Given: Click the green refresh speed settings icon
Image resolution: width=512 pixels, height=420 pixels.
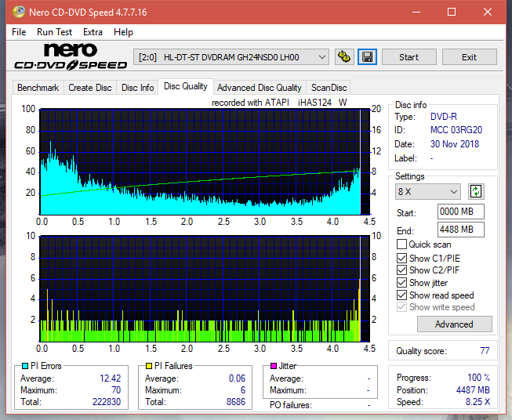Looking at the screenshot, I should (476, 191).
